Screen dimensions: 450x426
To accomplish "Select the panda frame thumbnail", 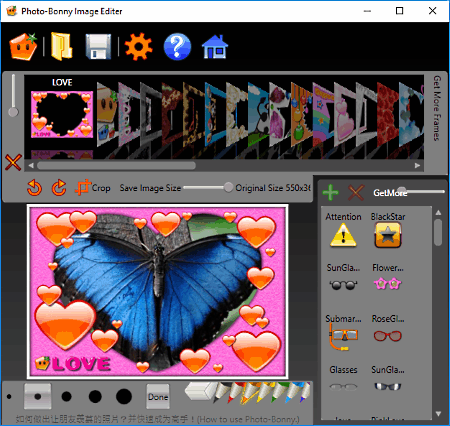I will (x=258, y=114).
